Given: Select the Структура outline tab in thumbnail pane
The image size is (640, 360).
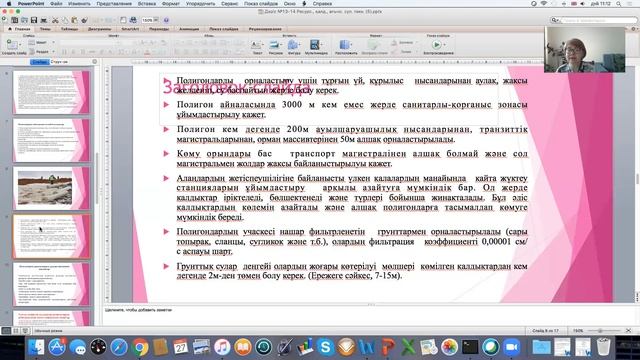Looking at the screenshot, I should [59, 62].
